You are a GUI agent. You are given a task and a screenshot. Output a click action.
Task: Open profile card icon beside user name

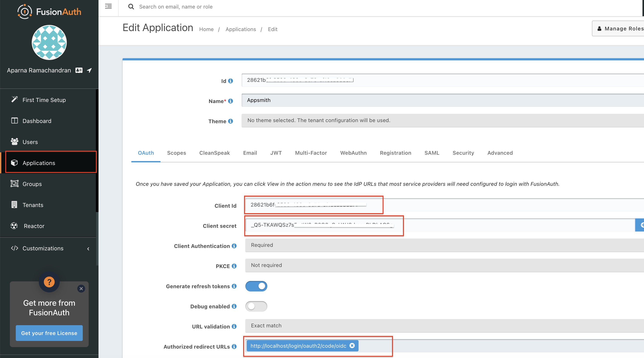coord(79,70)
